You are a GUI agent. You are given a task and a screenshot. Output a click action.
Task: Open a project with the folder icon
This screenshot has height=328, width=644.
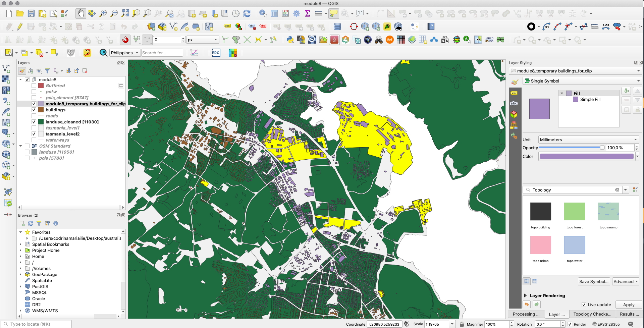pos(20,13)
